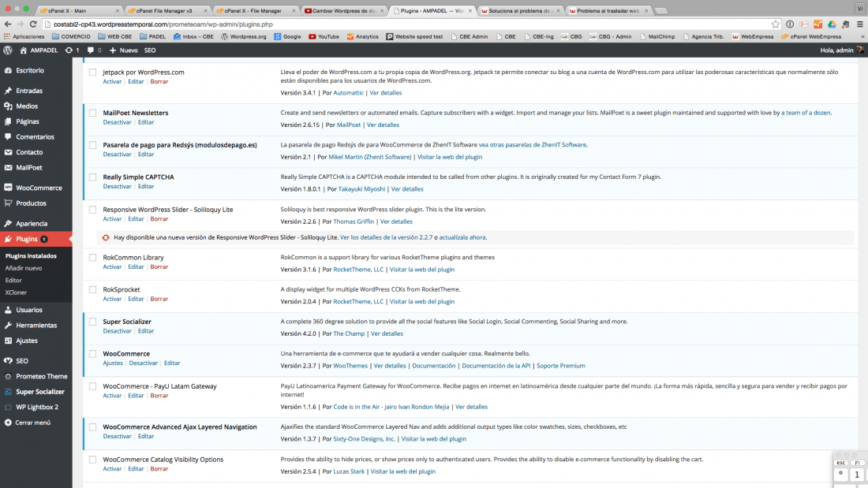868x488 pixels.
Task: Switch to the cPanel X - Main tab
Action: [x=79, y=10]
